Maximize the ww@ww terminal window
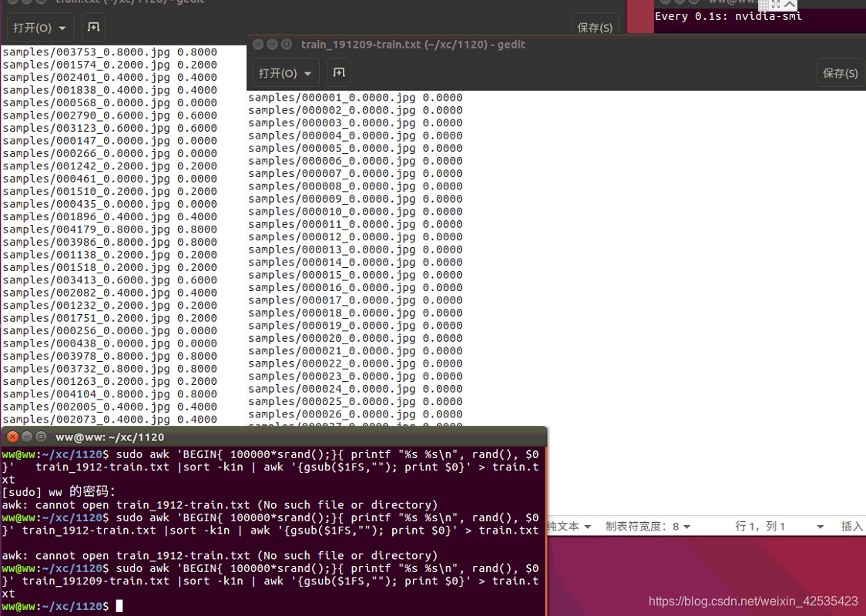The height and width of the screenshot is (616, 866). click(41, 437)
